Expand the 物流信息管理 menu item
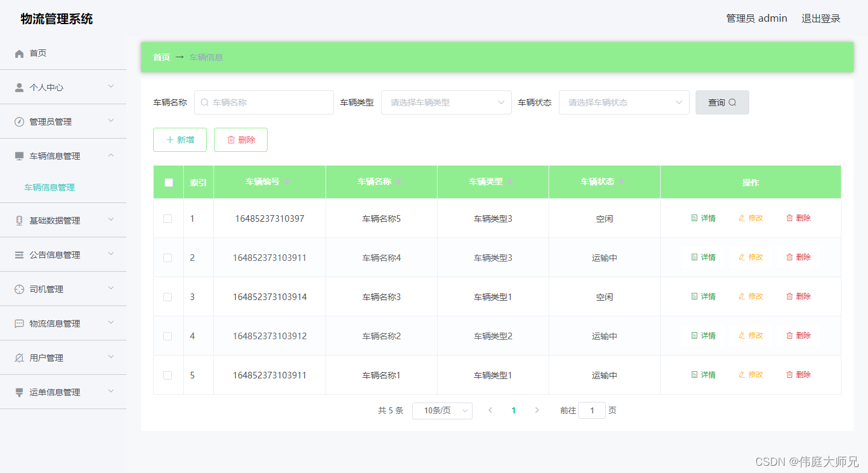 [x=63, y=324]
